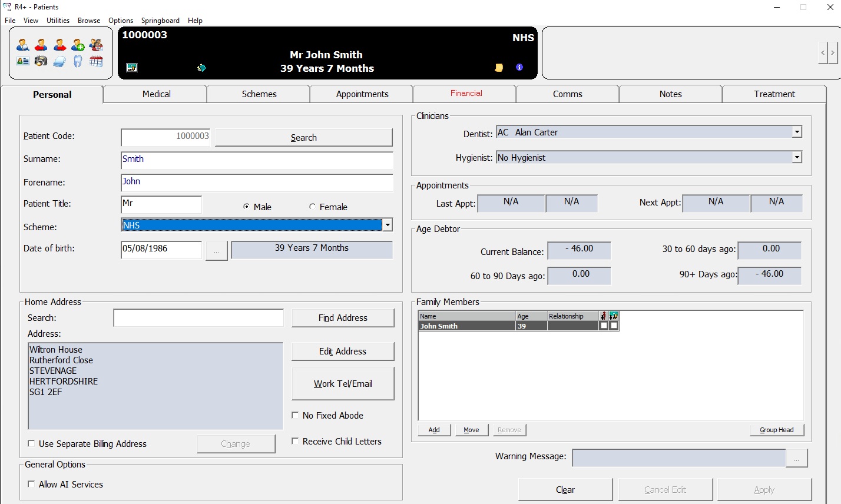The width and height of the screenshot is (841, 504).
Task: Click into the Surname field
Action: [257, 160]
